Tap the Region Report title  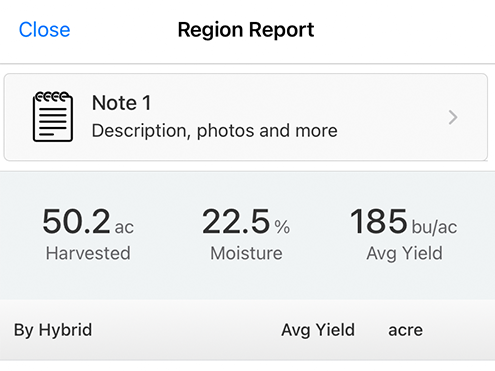pyautogui.click(x=246, y=30)
